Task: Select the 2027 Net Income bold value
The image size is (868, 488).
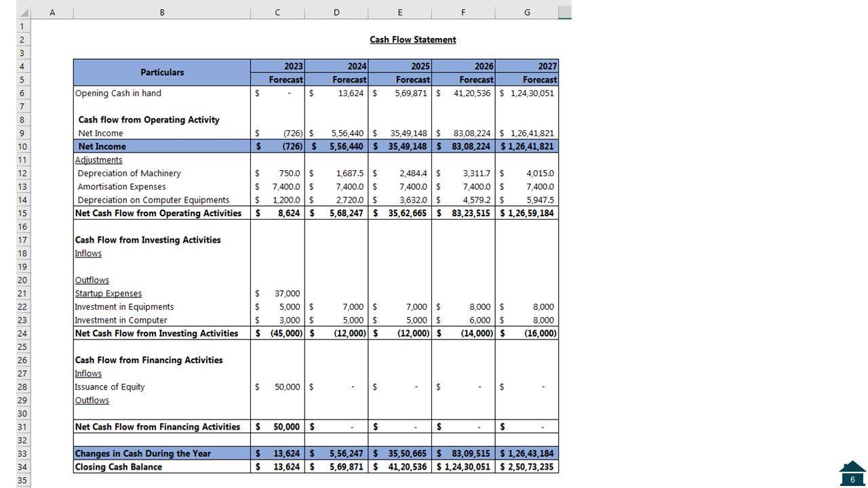Action: [527, 146]
